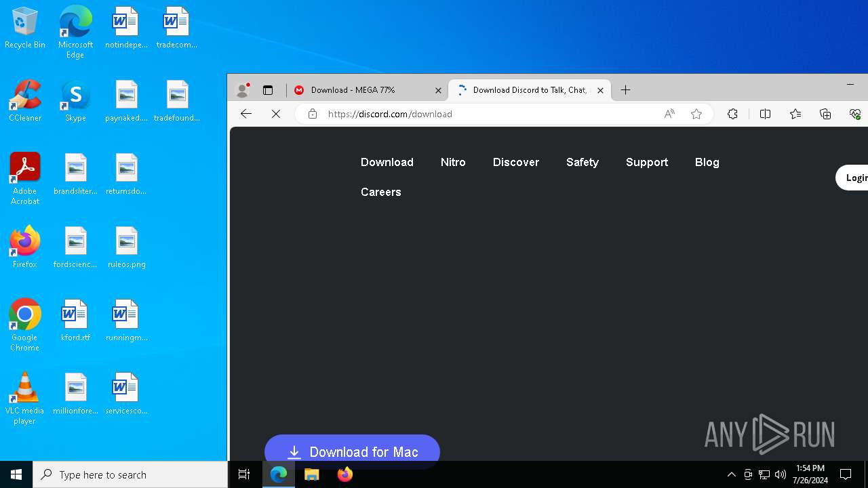Select the servicesco... Word document
The width and height of the screenshot is (868, 488).
[x=126, y=394]
